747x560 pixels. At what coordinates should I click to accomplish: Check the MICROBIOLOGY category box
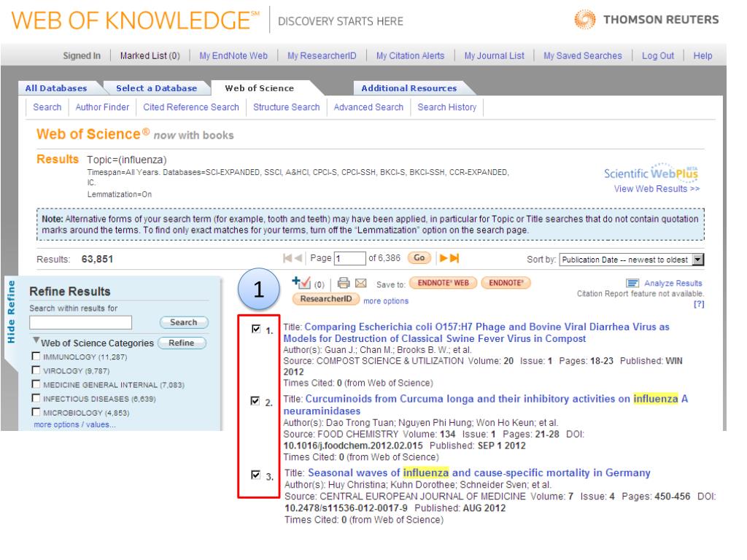click(x=36, y=412)
